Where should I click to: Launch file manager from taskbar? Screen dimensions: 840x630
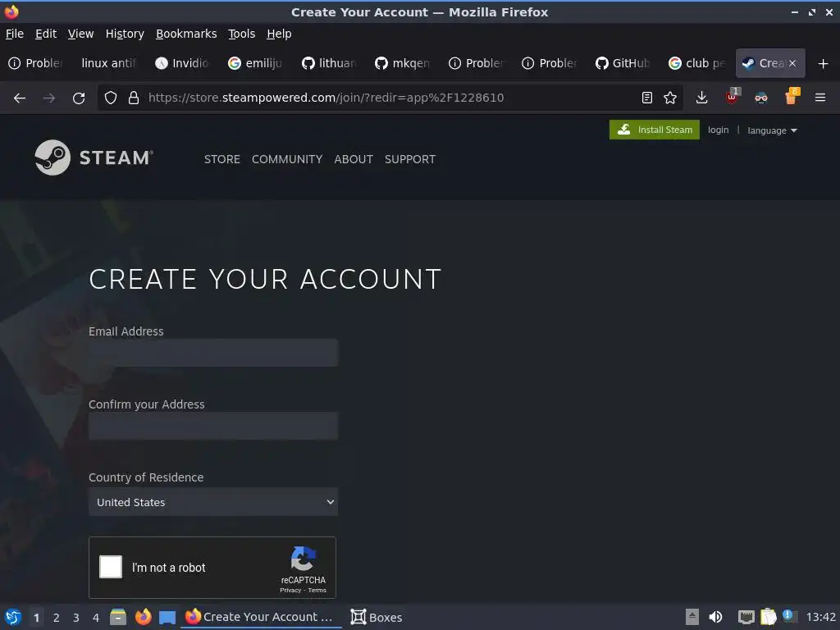(118, 617)
